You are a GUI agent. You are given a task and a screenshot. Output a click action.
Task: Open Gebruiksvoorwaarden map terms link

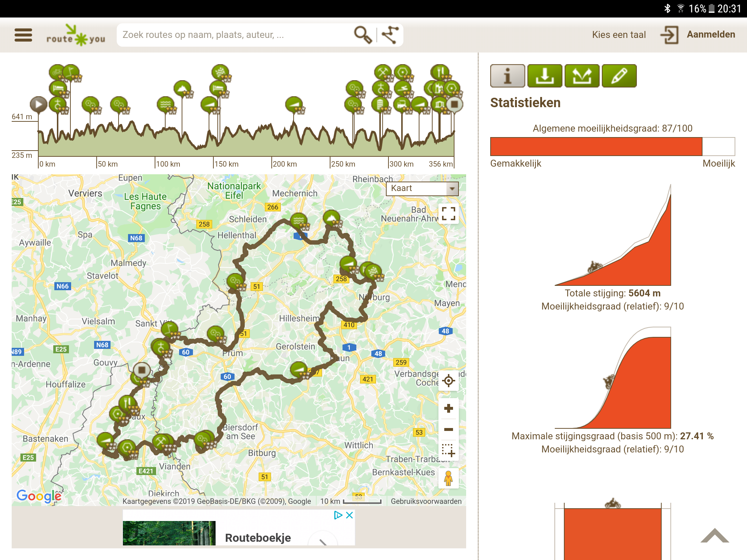pyautogui.click(x=426, y=501)
